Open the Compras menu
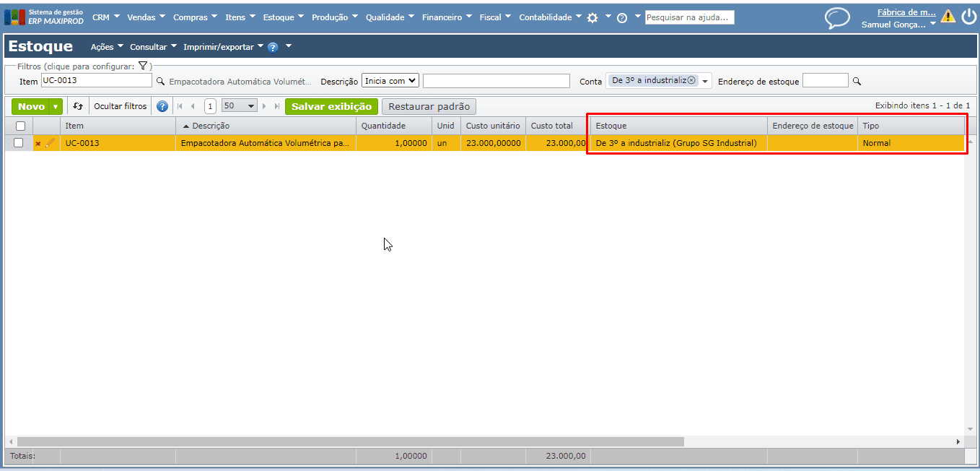This screenshot has height=471, width=980. [195, 17]
